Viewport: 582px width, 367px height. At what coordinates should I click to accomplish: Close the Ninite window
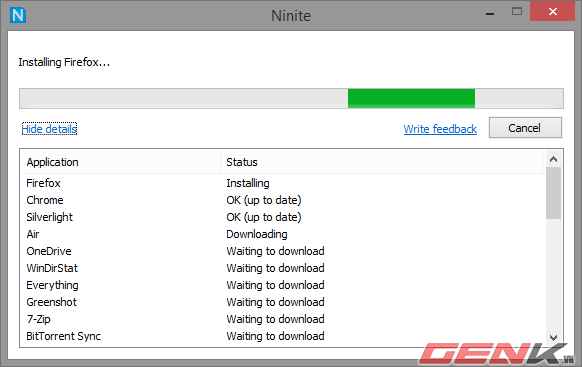(x=552, y=12)
